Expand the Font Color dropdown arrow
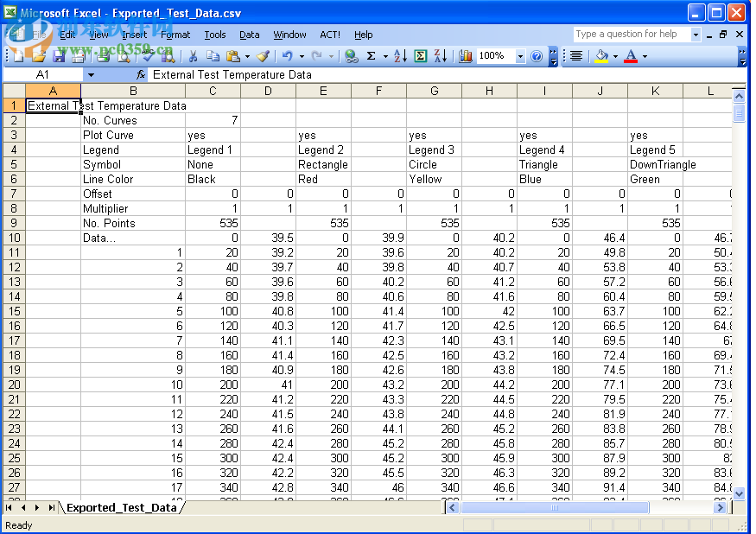The width and height of the screenshot is (756, 534). click(645, 56)
